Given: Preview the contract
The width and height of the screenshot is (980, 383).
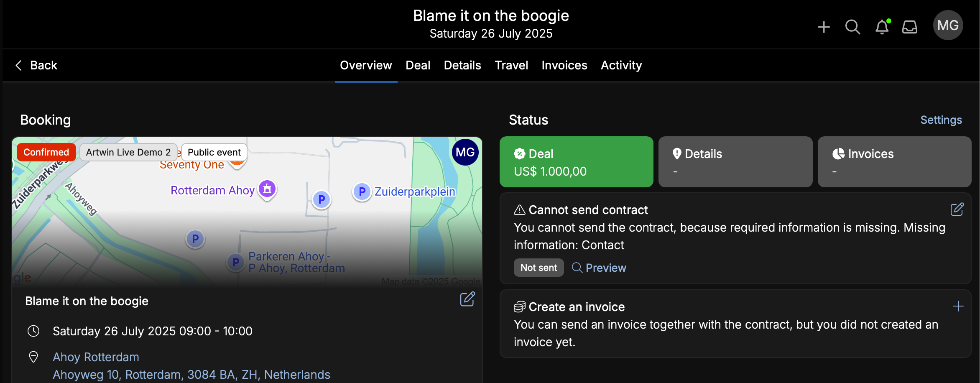Looking at the screenshot, I should 599,268.
